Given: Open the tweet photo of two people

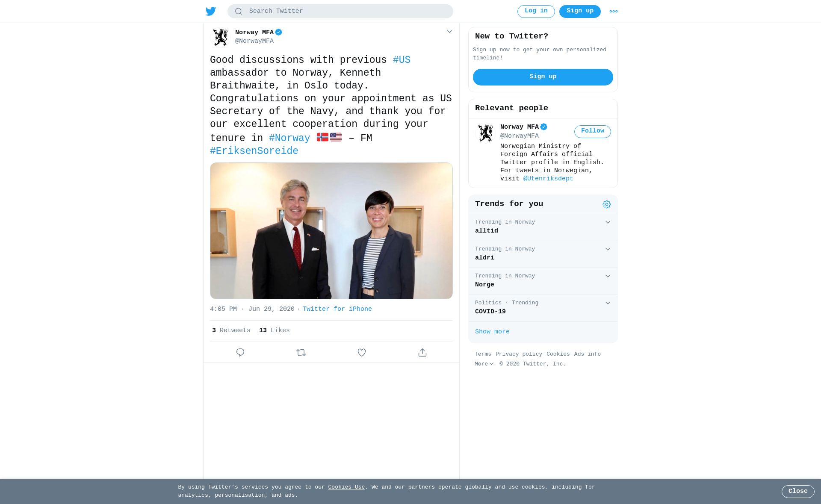Looking at the screenshot, I should pos(331,231).
